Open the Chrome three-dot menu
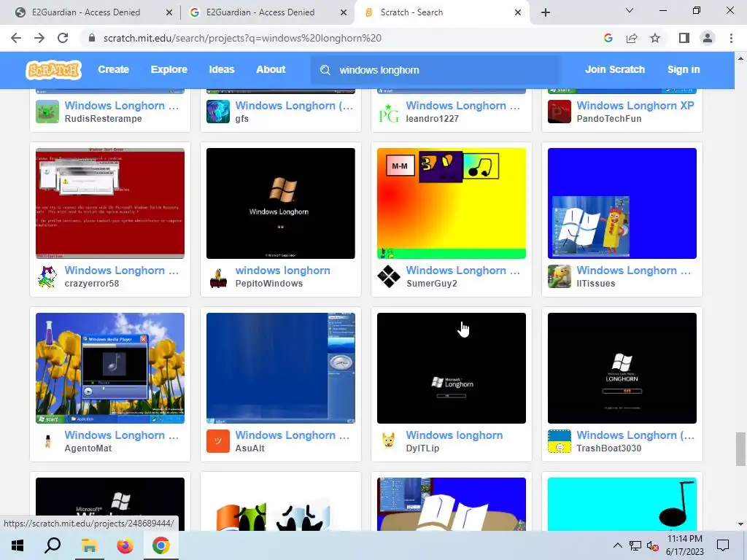This screenshot has width=747, height=560. tap(731, 38)
